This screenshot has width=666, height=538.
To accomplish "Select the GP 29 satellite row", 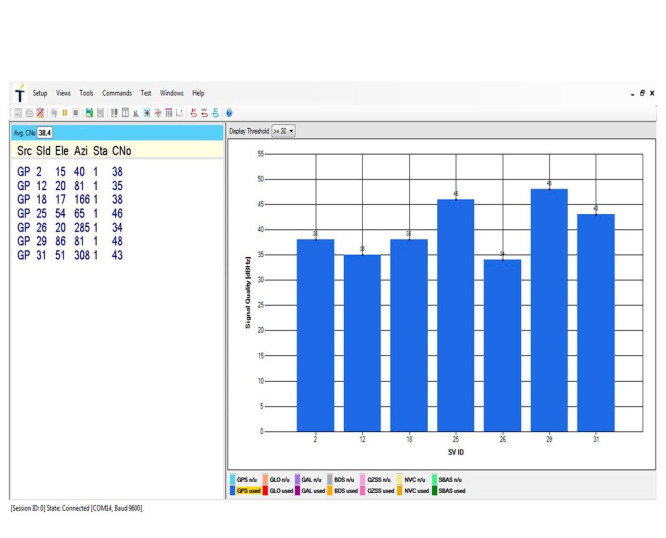I will pyautogui.click(x=70, y=241).
